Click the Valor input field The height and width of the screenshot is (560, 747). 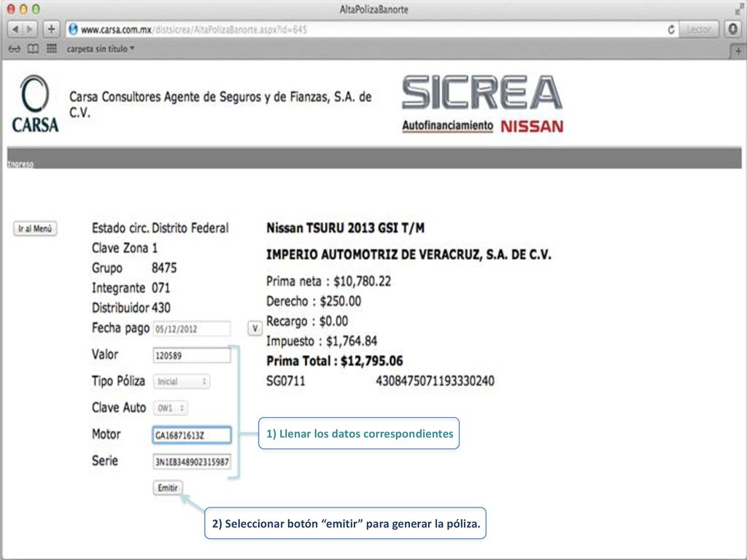point(192,355)
